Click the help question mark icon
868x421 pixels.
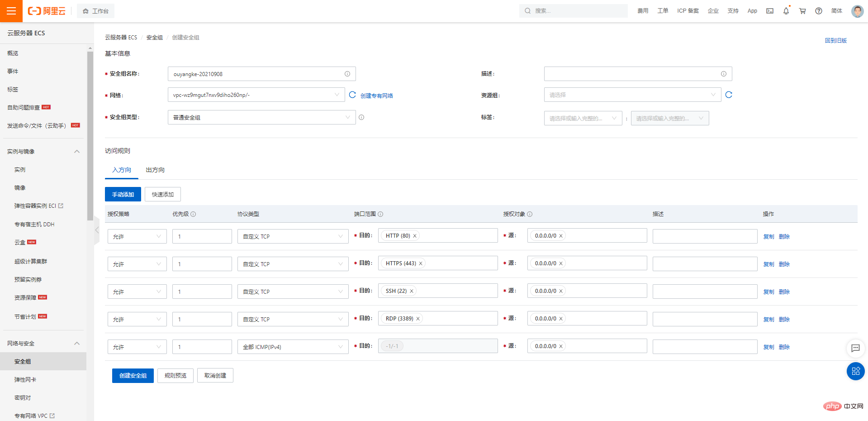819,11
